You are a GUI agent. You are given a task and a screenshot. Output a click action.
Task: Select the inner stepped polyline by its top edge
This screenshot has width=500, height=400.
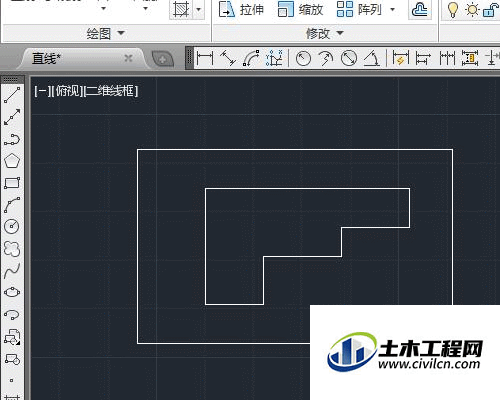pyautogui.click(x=307, y=189)
